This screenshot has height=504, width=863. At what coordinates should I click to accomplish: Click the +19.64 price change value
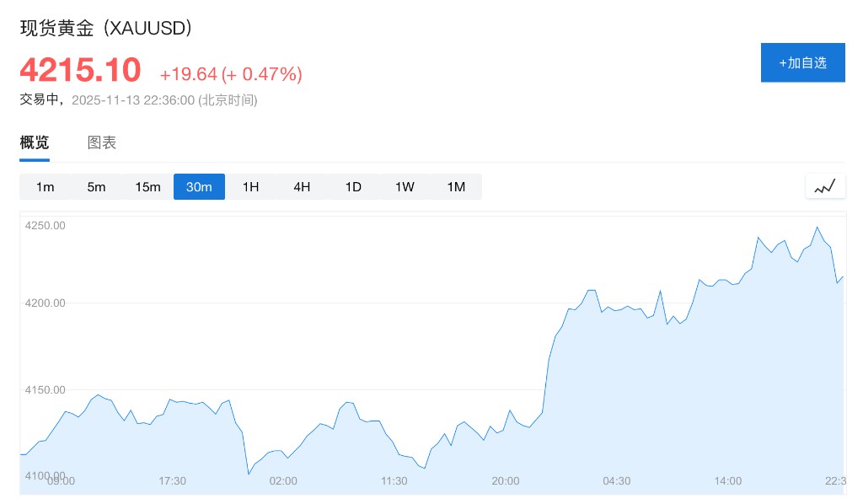point(188,74)
